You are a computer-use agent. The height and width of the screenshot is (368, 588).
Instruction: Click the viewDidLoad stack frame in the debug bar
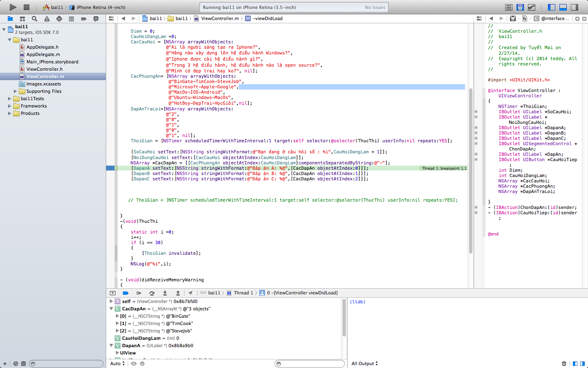pyautogui.click(x=298, y=293)
